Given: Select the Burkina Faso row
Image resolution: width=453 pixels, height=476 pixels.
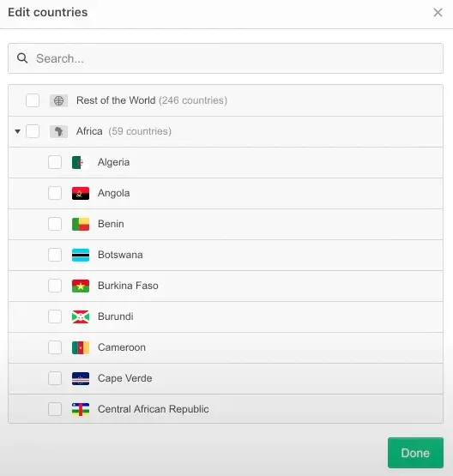Looking at the screenshot, I should tap(226, 286).
